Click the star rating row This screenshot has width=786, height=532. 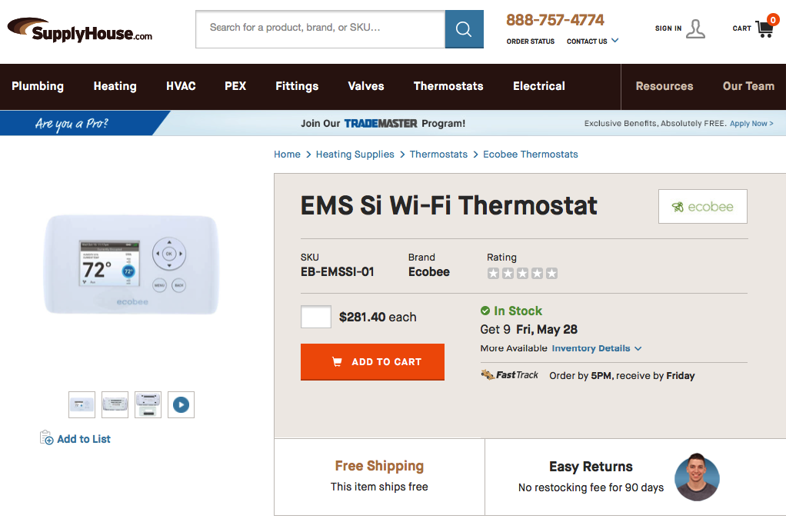pos(522,273)
